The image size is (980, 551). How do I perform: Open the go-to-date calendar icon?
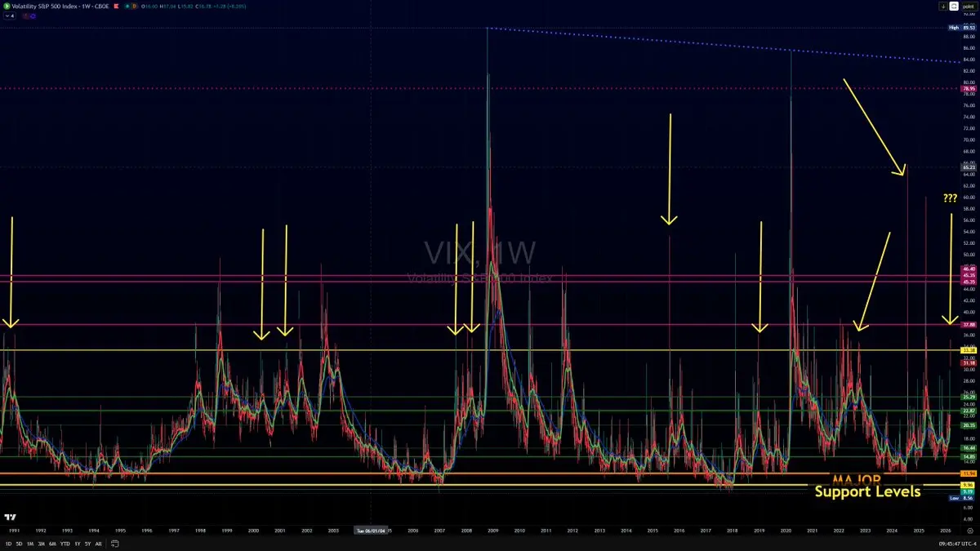115,544
